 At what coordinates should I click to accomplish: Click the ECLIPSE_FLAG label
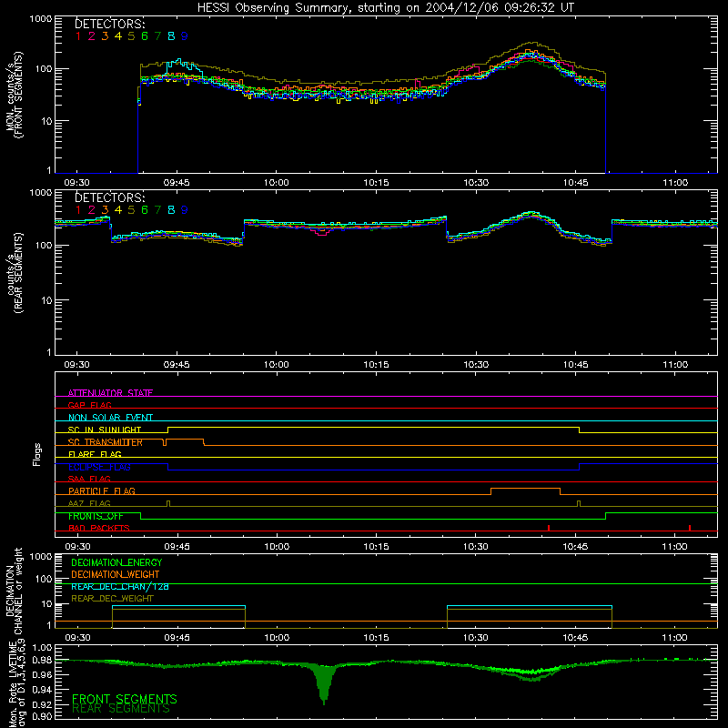[x=99, y=467]
